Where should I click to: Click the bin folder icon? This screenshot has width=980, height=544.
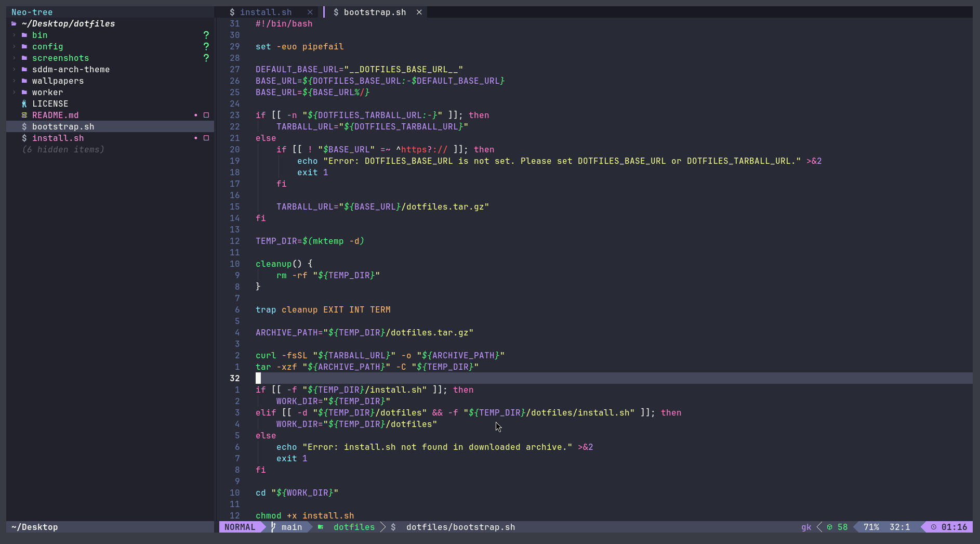pyautogui.click(x=24, y=35)
